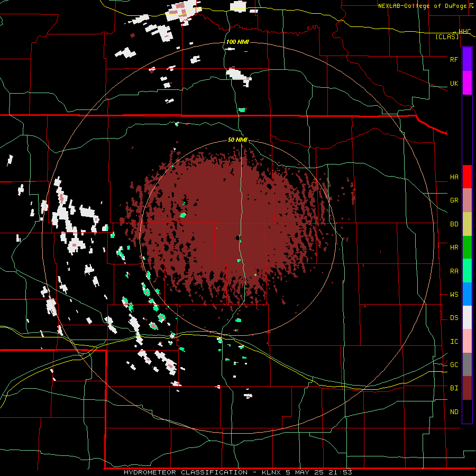The height and width of the screenshot is (476, 476).
Task: Click the GR legend label
Action: click(x=454, y=200)
